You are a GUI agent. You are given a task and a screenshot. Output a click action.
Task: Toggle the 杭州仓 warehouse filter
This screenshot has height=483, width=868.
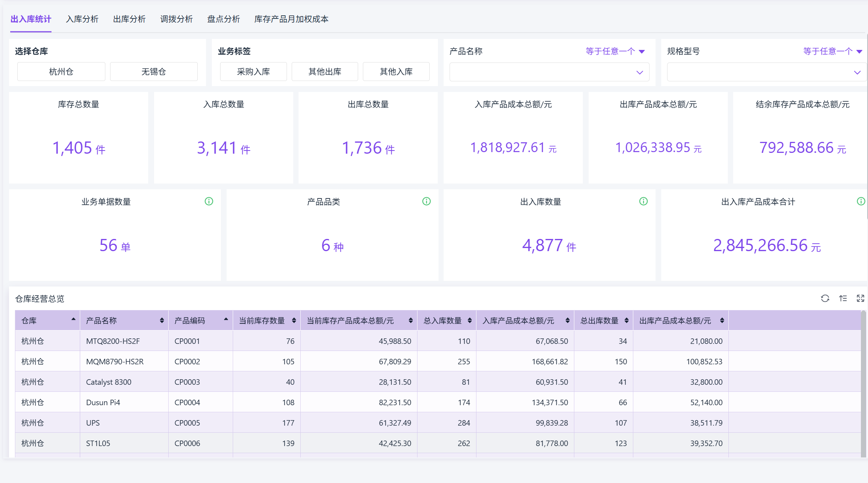coord(61,72)
